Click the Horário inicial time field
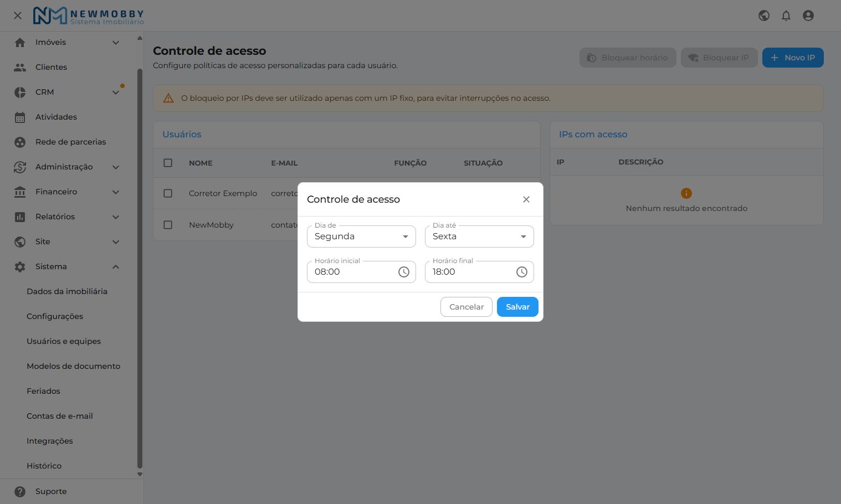The height and width of the screenshot is (504, 841). (x=361, y=272)
